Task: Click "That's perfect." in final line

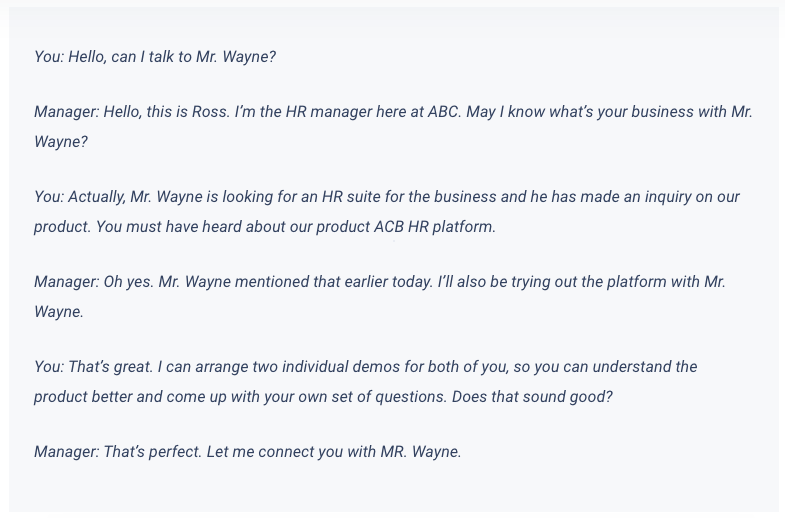Action: click(x=153, y=452)
